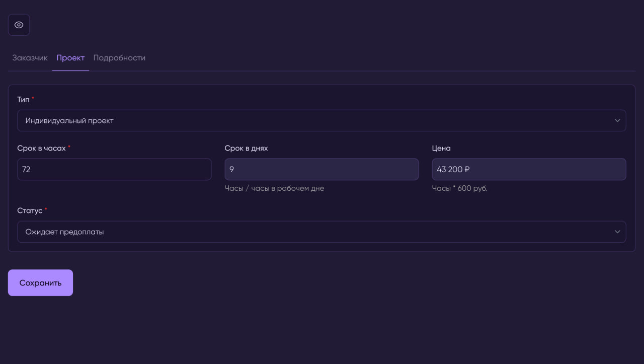Focus the Срок в часах input field
The height and width of the screenshot is (364, 644).
(114, 170)
